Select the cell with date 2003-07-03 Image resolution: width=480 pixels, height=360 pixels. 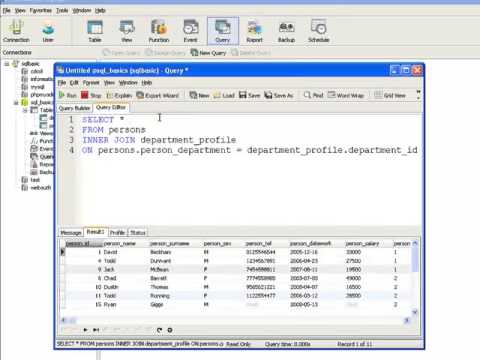click(317, 278)
